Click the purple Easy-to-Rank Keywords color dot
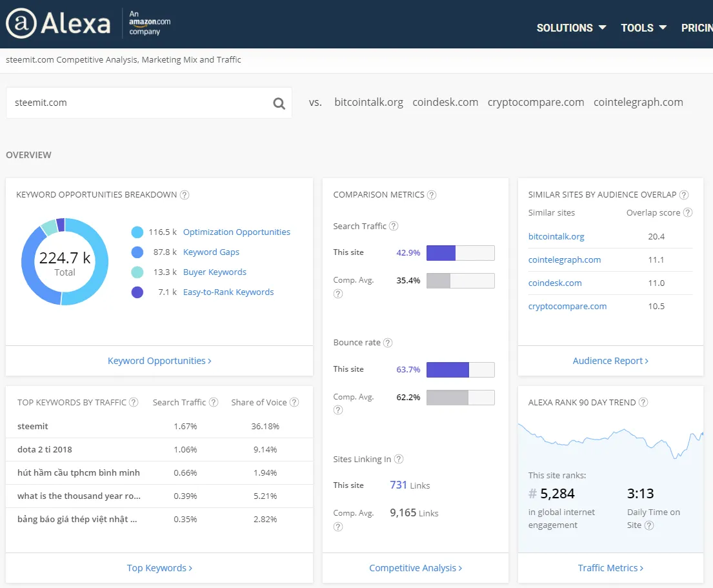Viewport: 713px width, 588px height. tap(137, 292)
